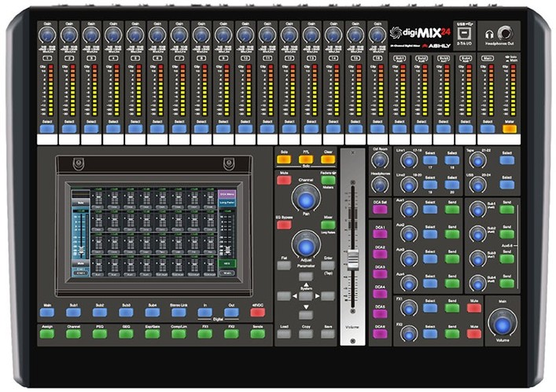Push the DCA6 button
The height and width of the screenshot is (392, 556).
(380, 334)
